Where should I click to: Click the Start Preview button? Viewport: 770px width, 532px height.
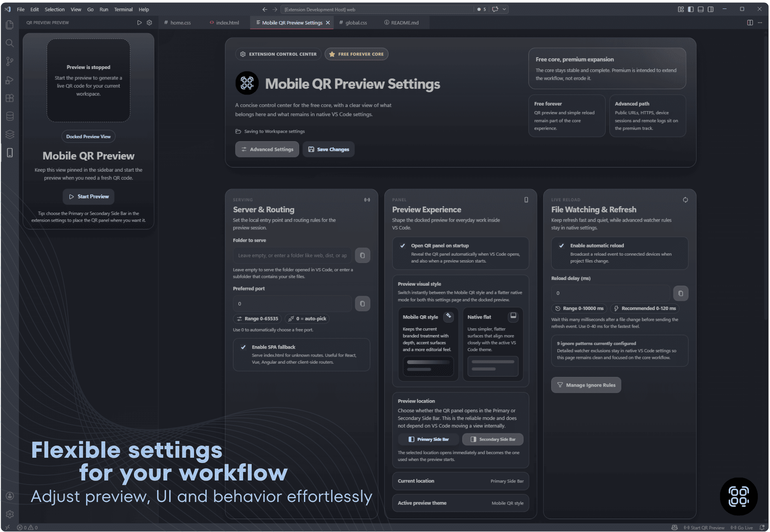tap(88, 196)
